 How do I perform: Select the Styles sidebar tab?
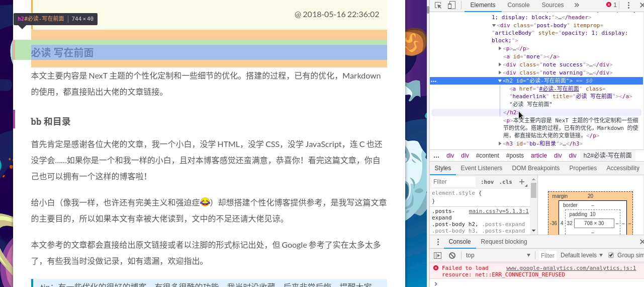[x=443, y=168]
